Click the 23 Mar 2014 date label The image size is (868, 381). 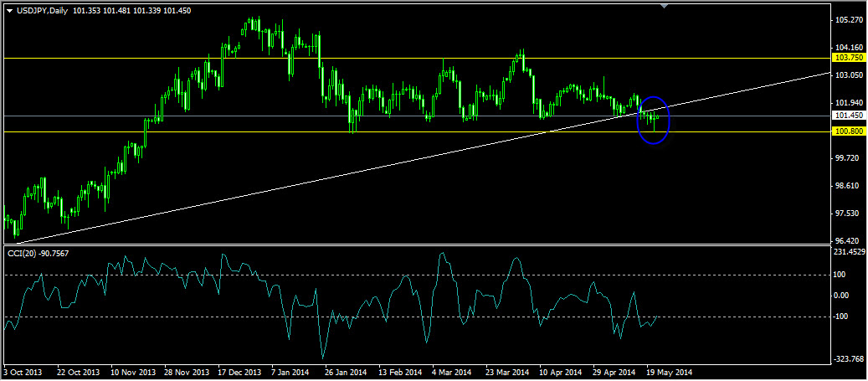pos(506,372)
